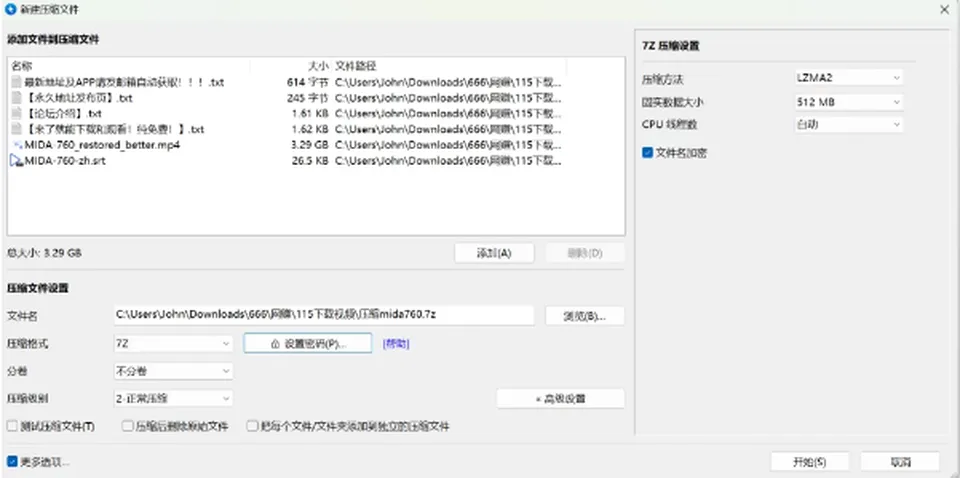The image size is (960, 478).
Task: Click the 总大小: 3.29 GB label
Action: pyautogui.click(x=44, y=253)
